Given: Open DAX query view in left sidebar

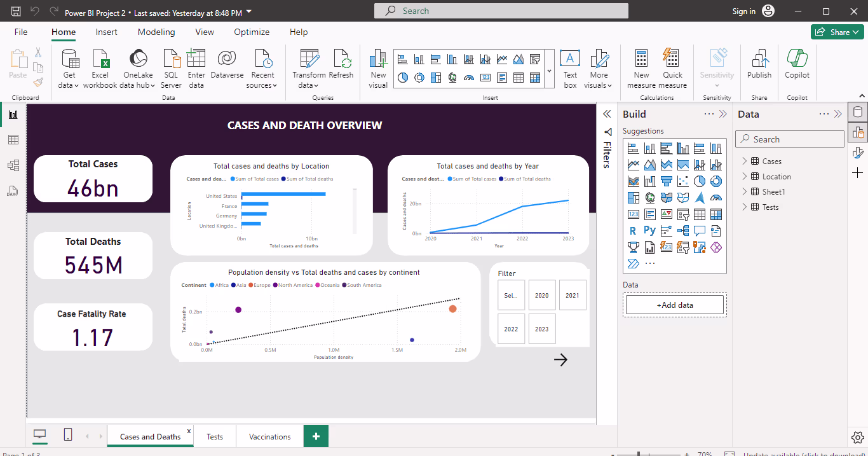Looking at the screenshot, I should point(13,191).
